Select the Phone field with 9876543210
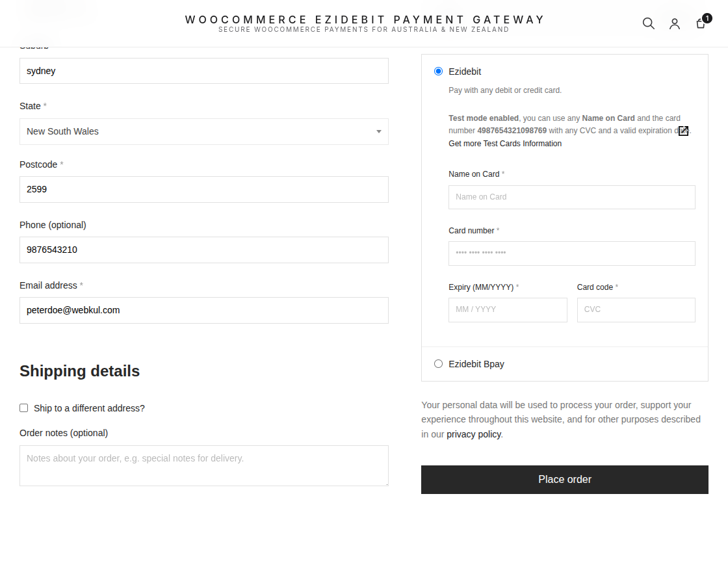The image size is (728, 572). 204,250
